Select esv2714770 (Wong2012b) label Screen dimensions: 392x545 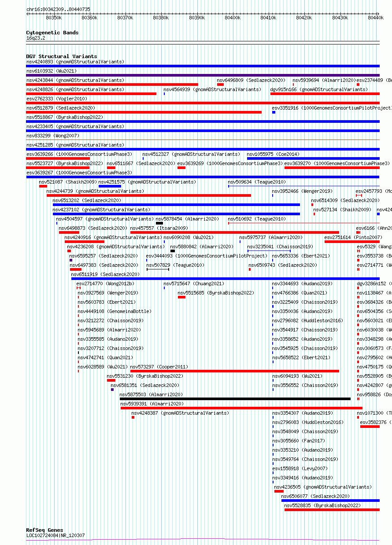pyautogui.click(x=105, y=284)
